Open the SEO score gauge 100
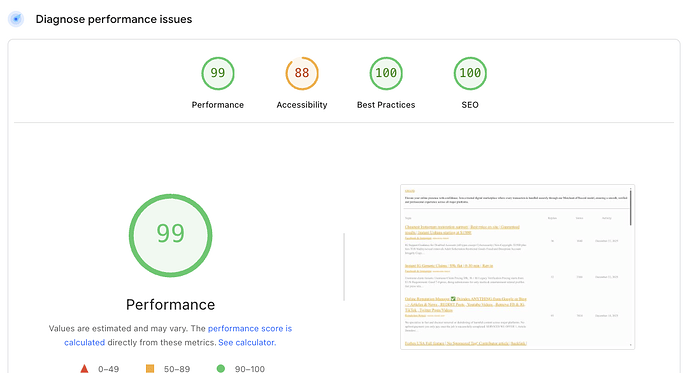This screenshot has width=690, height=373. click(470, 73)
